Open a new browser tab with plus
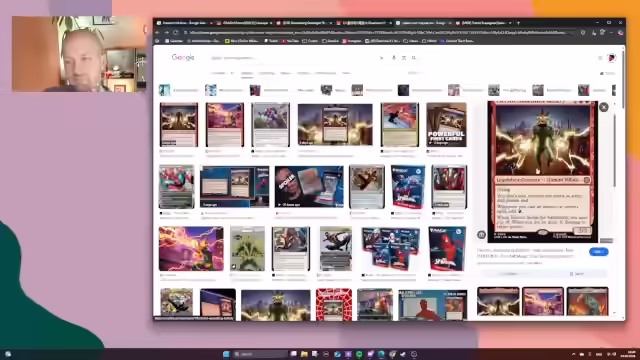The image size is (640, 360). point(518,23)
